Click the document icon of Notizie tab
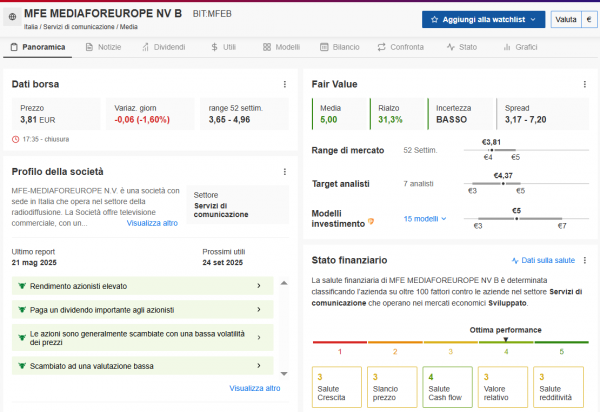The width and height of the screenshot is (600, 412). (89, 47)
